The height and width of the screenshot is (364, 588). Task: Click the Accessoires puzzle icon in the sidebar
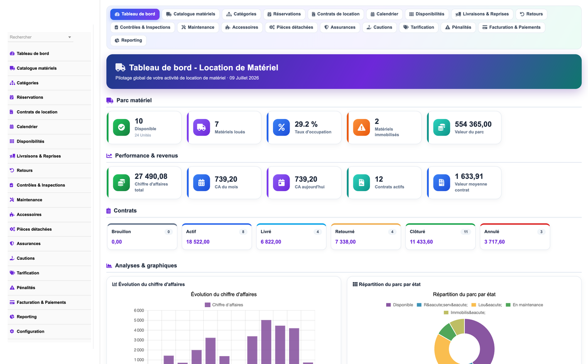(12, 215)
